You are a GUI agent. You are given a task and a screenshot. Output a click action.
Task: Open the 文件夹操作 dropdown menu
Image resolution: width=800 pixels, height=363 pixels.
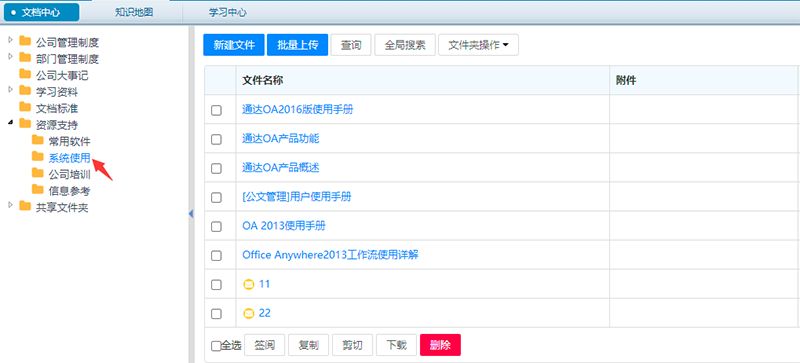point(479,45)
